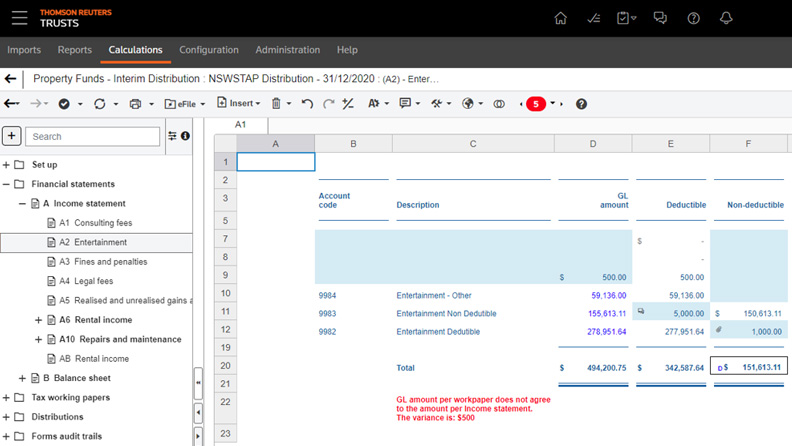This screenshot has width=792, height=446.
Task: Open the chat messages icon
Action: (x=660, y=18)
